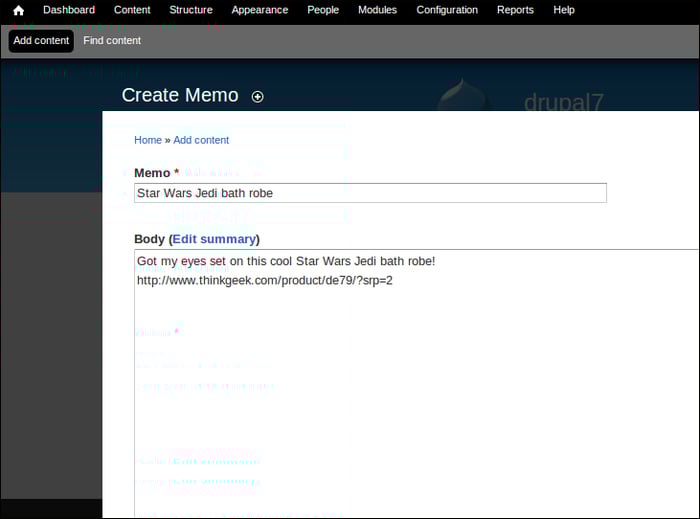Open the Reports menu
Image resolution: width=700 pixels, height=519 pixels.
[515, 10]
